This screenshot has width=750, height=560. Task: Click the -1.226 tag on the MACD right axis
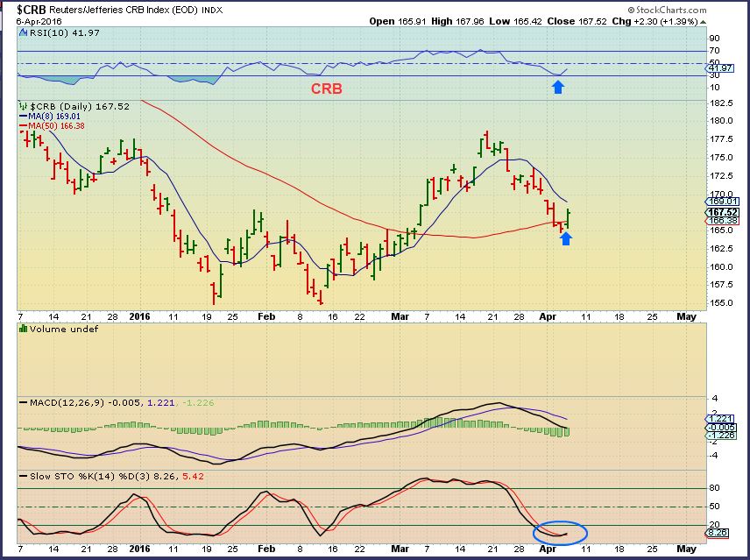(720, 435)
